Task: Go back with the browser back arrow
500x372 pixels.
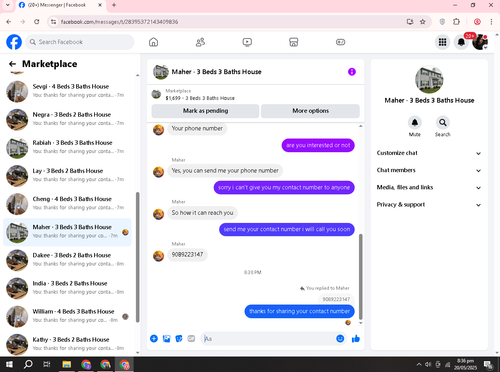Action: coord(9,22)
